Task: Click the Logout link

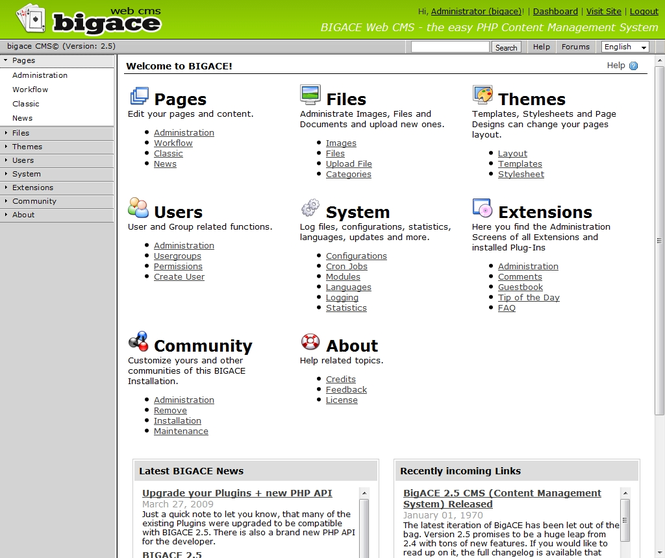Action: click(644, 12)
